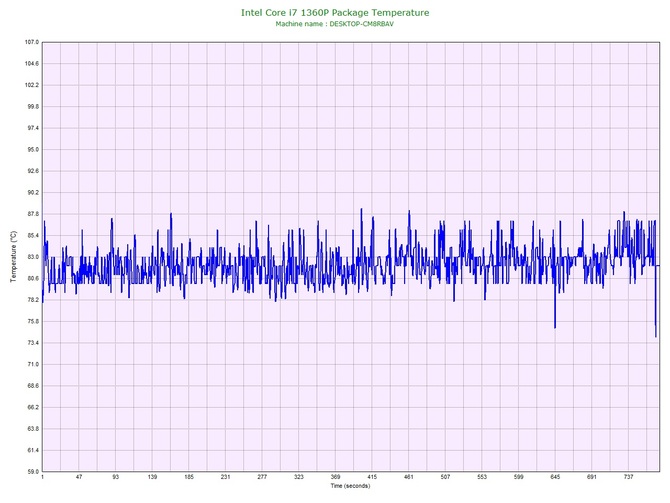
Task: Click the 83.0 y-axis tick label
Action: [x=33, y=257]
